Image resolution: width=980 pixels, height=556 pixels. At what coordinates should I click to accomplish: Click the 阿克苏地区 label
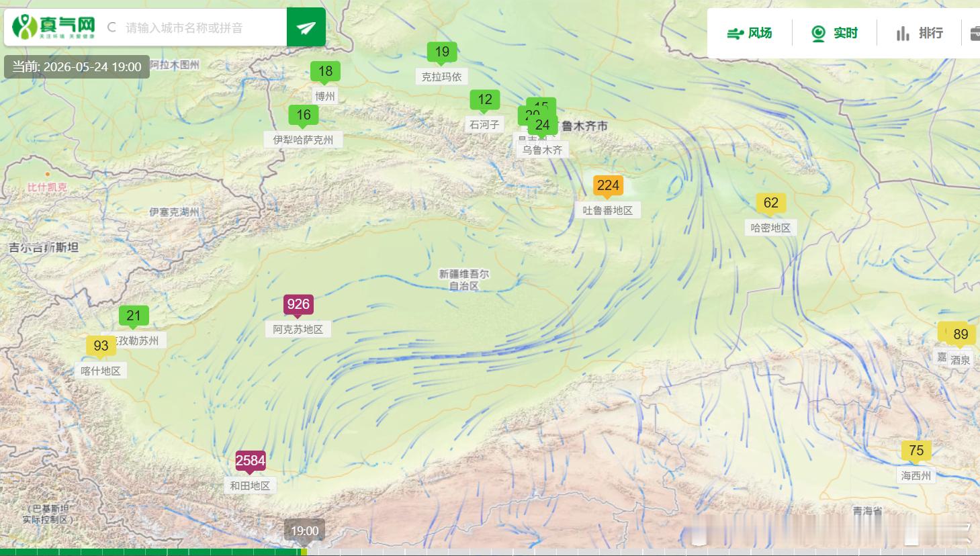(x=298, y=330)
